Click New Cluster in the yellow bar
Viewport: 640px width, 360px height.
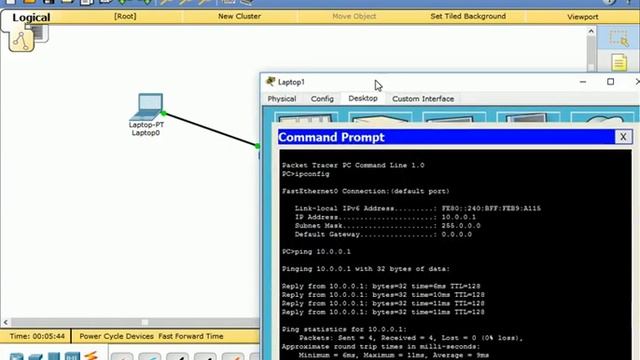(x=239, y=16)
